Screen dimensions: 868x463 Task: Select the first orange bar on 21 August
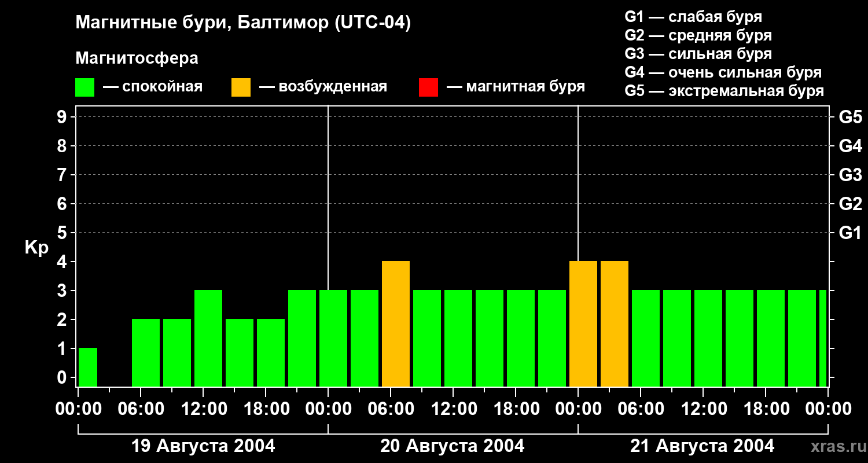[583, 324]
